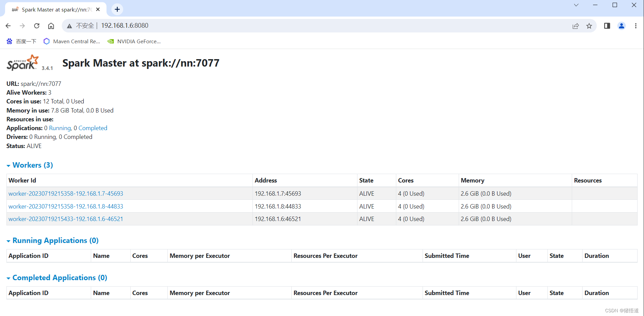Click the Spark version number 3.4.1
Image resolution: width=644 pixels, height=316 pixels.
(47, 68)
